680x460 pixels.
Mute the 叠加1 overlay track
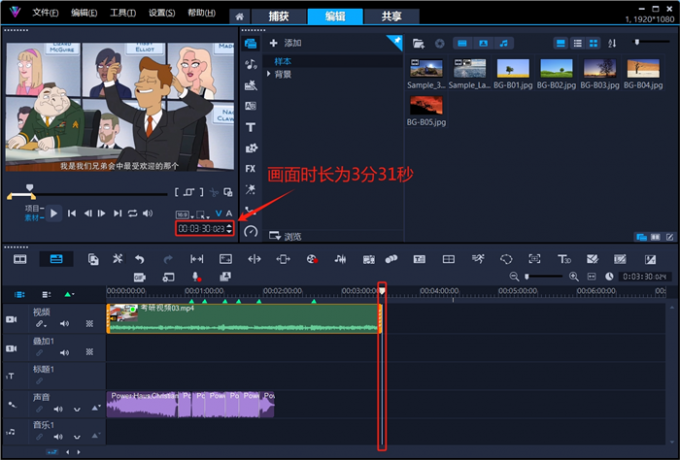pos(64,353)
